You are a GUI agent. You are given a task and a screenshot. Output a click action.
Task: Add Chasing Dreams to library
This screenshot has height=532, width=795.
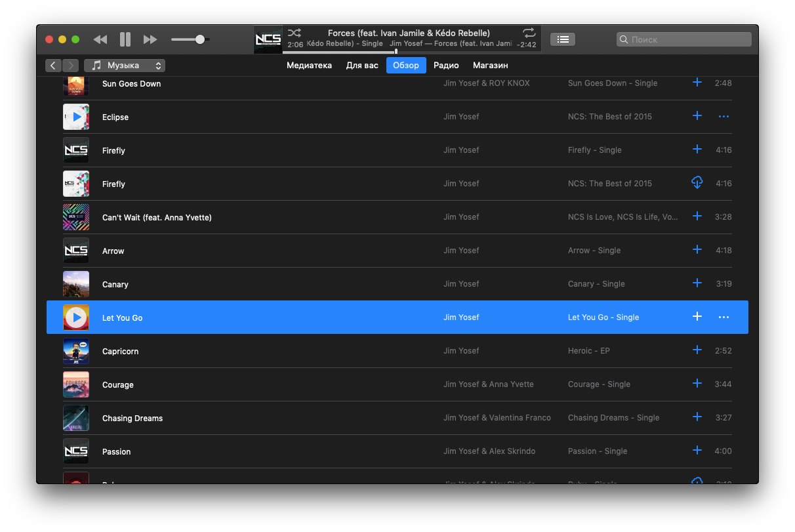pos(697,417)
